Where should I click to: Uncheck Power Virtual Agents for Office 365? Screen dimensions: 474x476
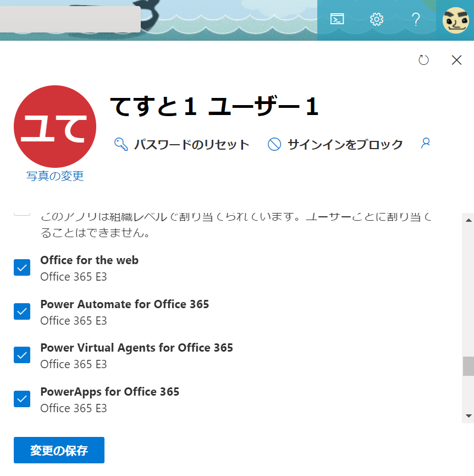coord(22,355)
